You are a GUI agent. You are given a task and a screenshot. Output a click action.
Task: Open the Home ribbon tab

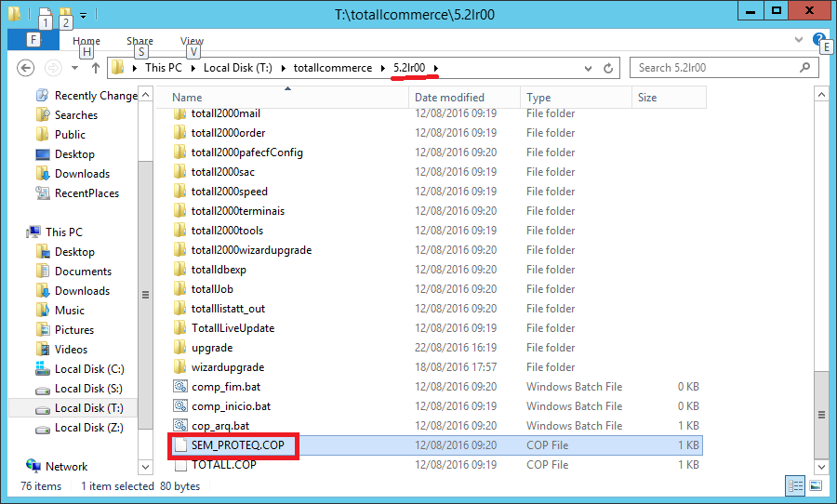pyautogui.click(x=86, y=41)
